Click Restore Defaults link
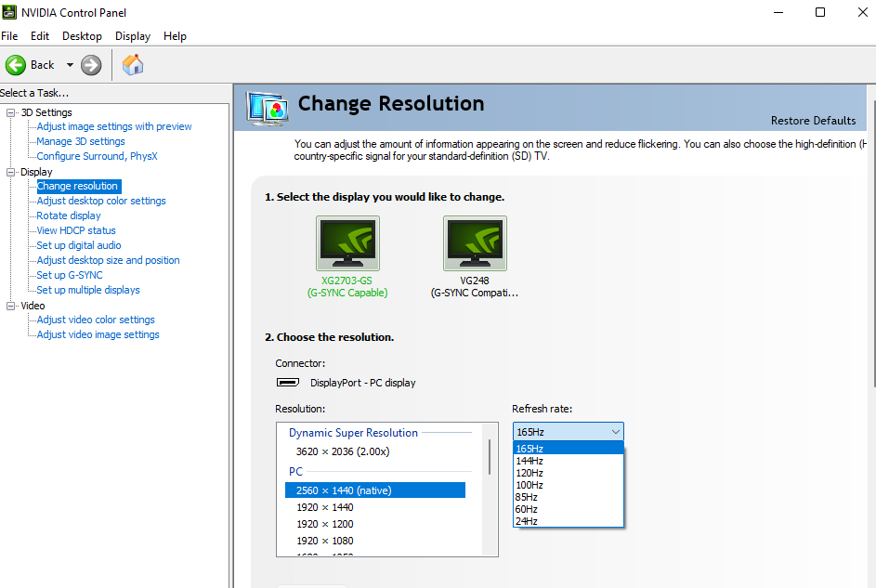876x588 pixels. (x=813, y=121)
